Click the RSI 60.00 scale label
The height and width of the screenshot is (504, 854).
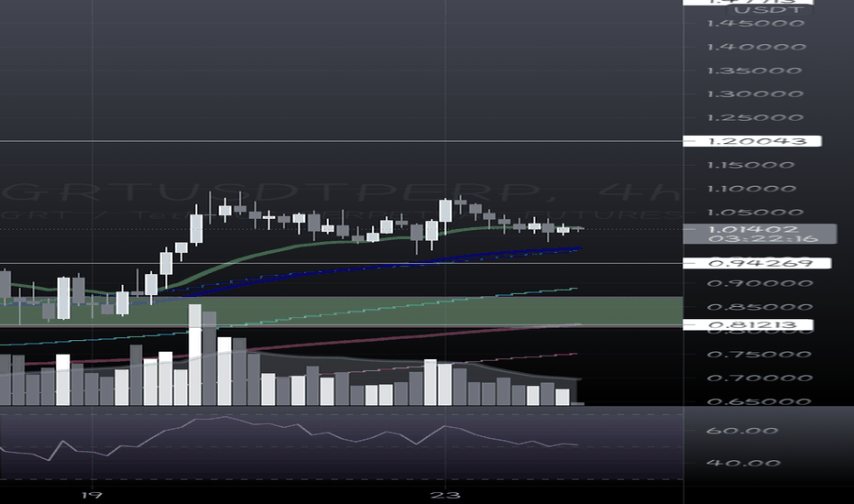pyautogui.click(x=742, y=431)
